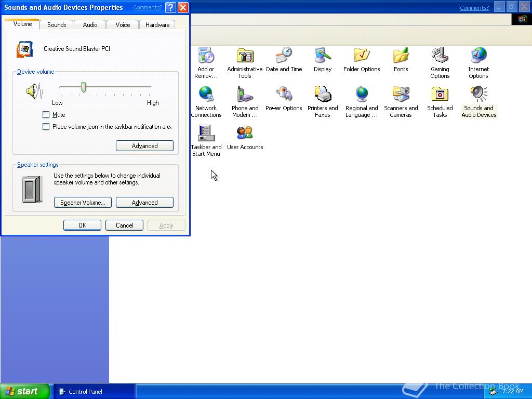The width and height of the screenshot is (532, 399).
Task: Switch to the Audio tab
Action: click(x=90, y=25)
